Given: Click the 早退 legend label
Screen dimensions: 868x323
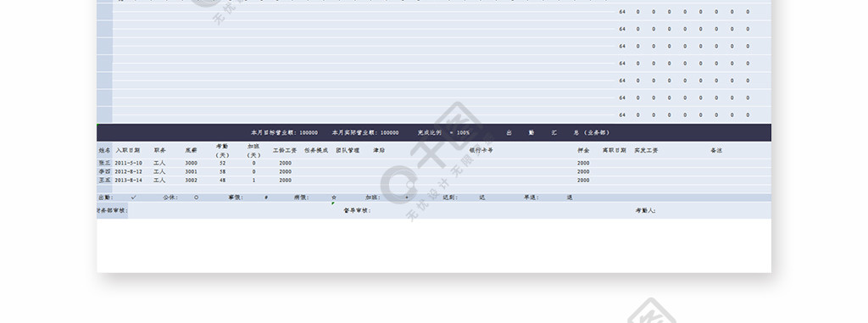Looking at the screenshot, I should [x=531, y=198].
